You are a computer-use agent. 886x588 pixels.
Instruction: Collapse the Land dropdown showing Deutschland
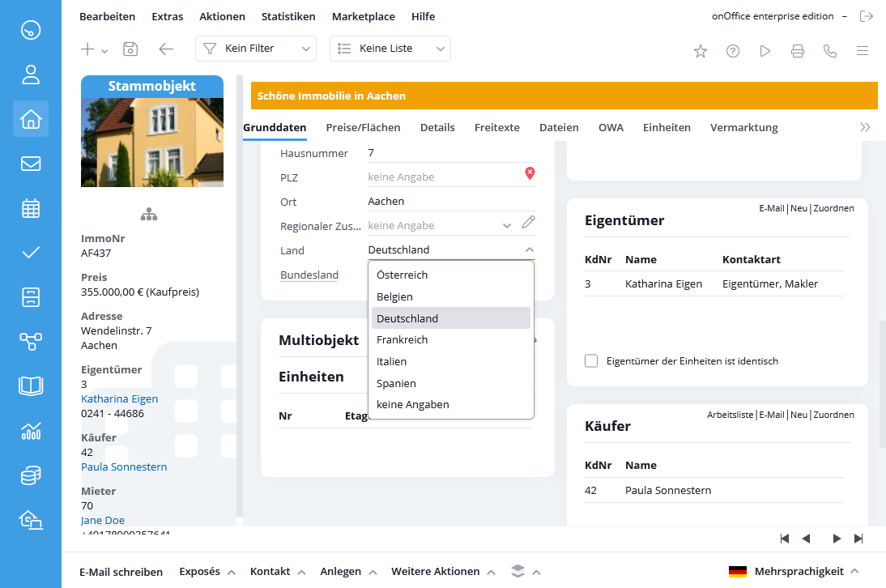pos(529,249)
